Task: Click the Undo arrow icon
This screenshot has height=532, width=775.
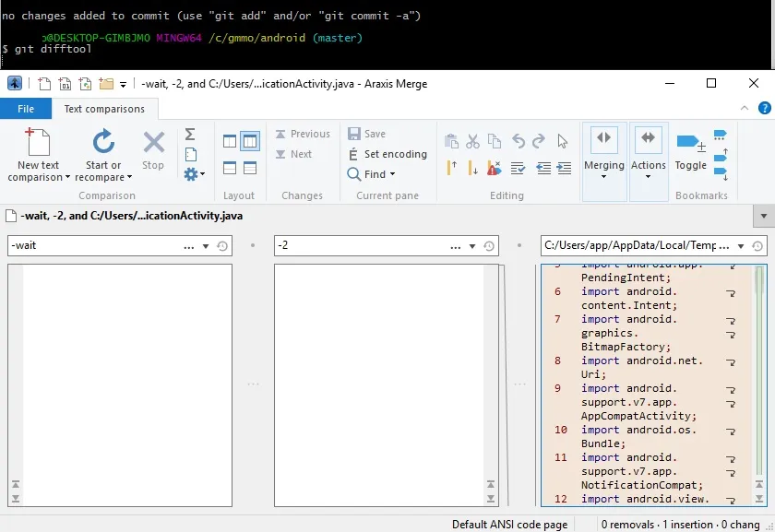Action: coord(518,141)
